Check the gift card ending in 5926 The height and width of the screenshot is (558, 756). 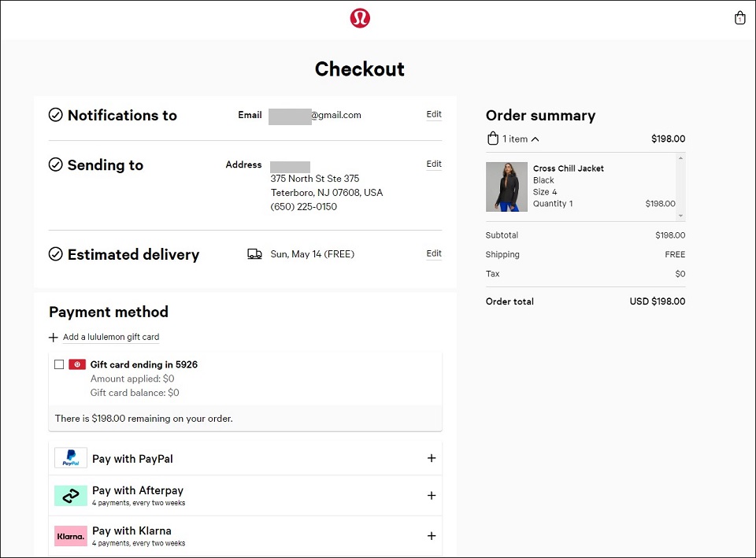[x=59, y=364]
